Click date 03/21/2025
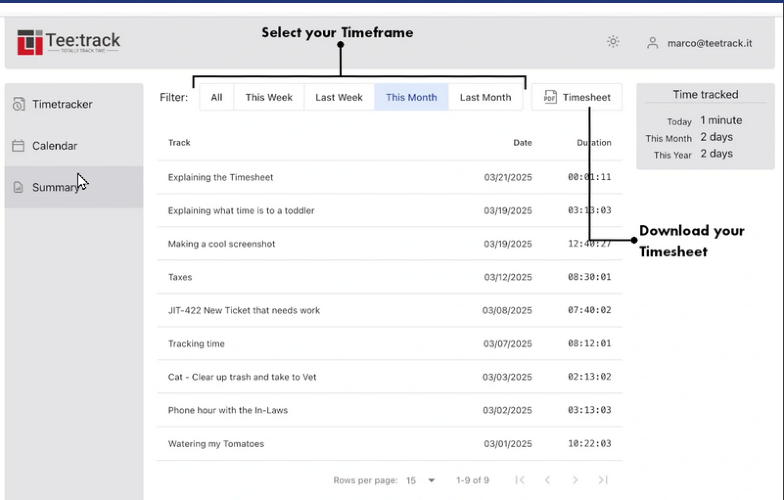Screen dimensions: 784x500 coord(508,177)
